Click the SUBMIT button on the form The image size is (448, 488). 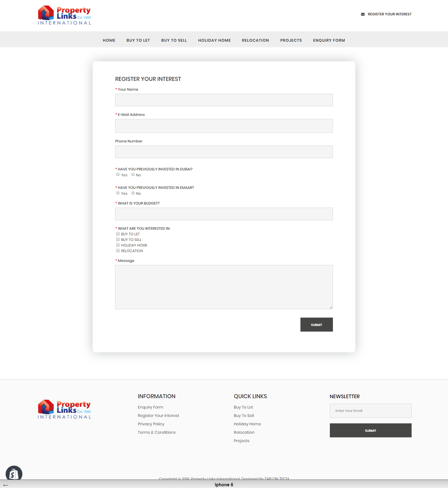(x=316, y=325)
